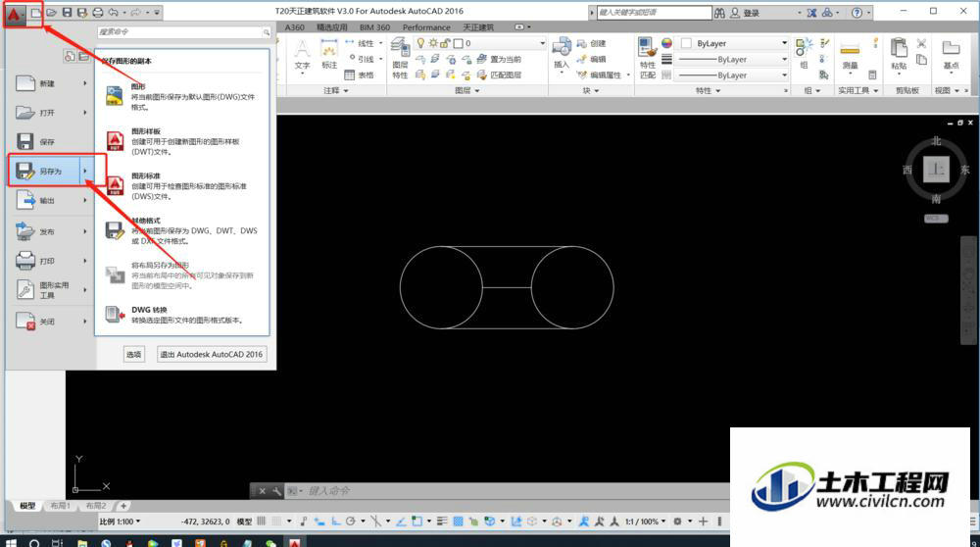The height and width of the screenshot is (547, 980).
Task: Click the quick access Open folder icon
Action: click(x=51, y=12)
